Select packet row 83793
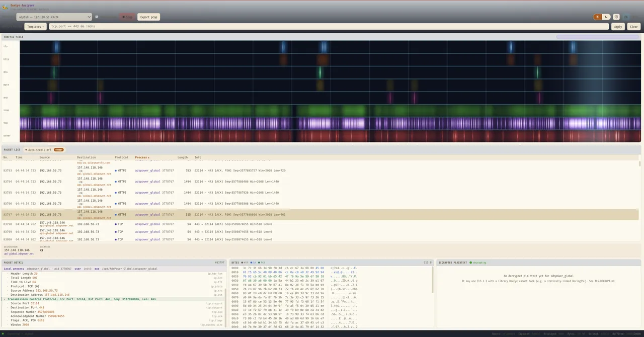Image resolution: width=644 pixels, height=337 pixels. [x=320, y=171]
